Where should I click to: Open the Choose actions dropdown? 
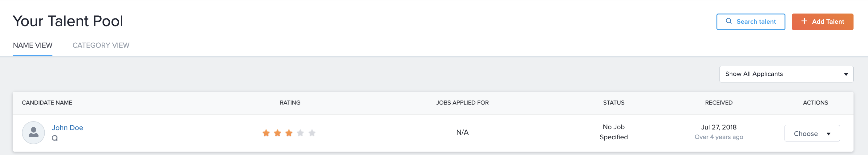[812, 133]
